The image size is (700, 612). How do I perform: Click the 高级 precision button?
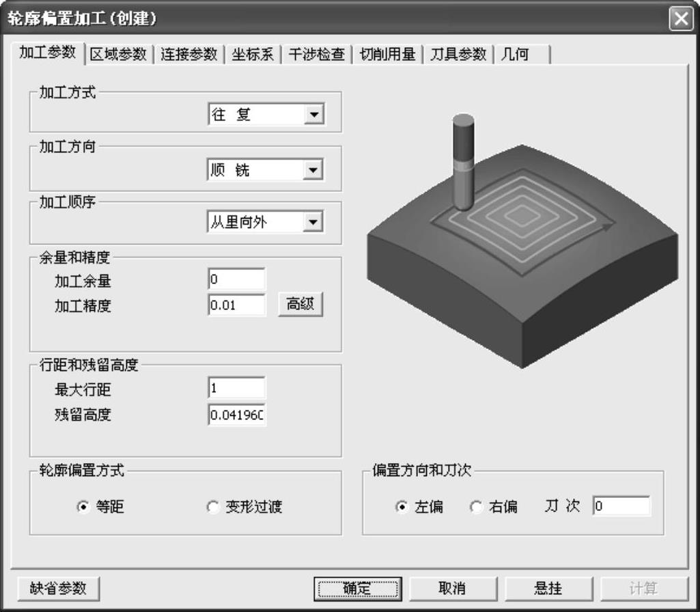click(x=300, y=305)
